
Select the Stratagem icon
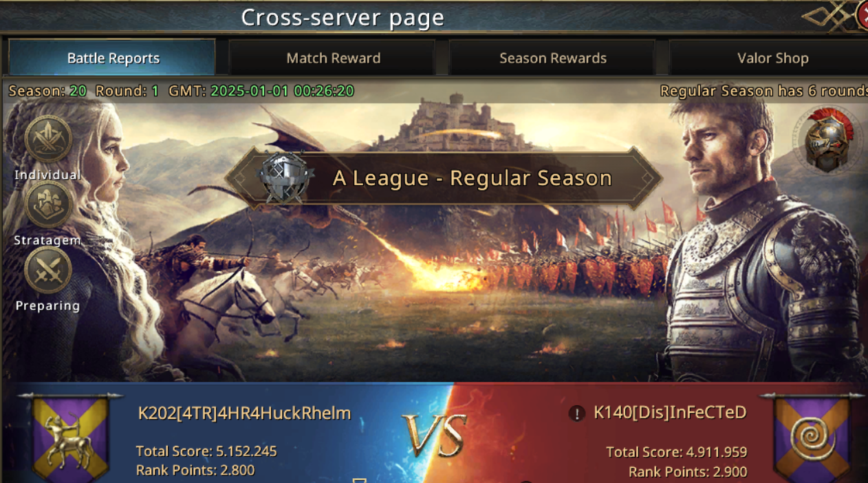[47, 204]
